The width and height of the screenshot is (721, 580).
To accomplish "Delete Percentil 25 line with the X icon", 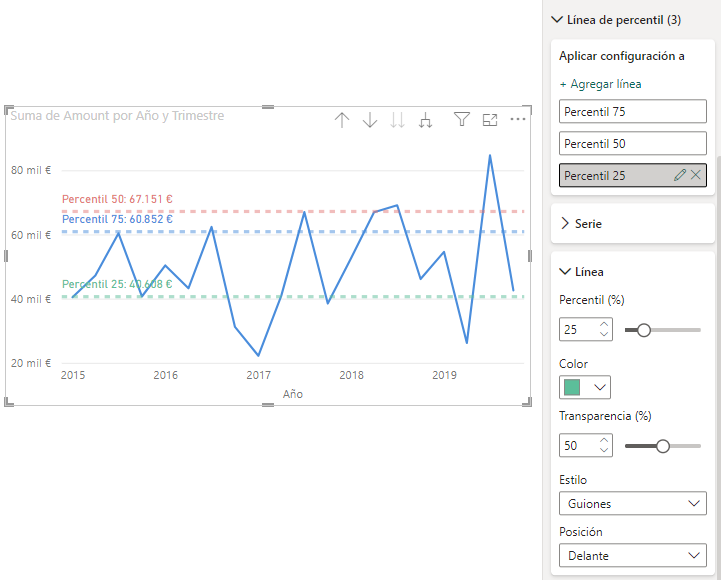I will (x=696, y=175).
